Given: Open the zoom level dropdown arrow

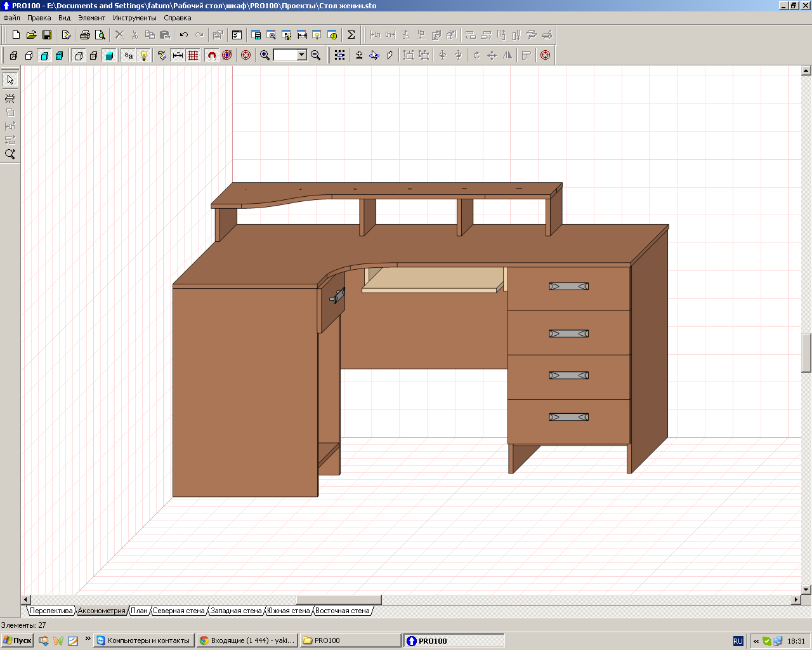Looking at the screenshot, I should click(302, 55).
